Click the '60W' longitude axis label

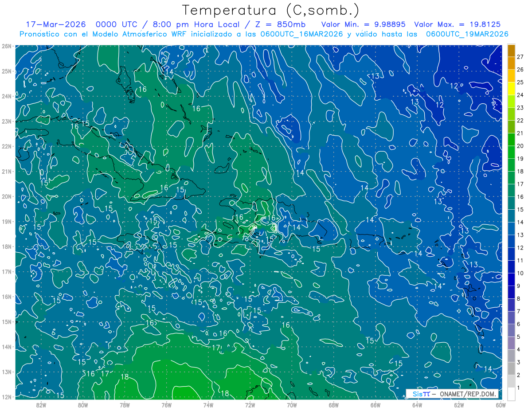[500, 405]
